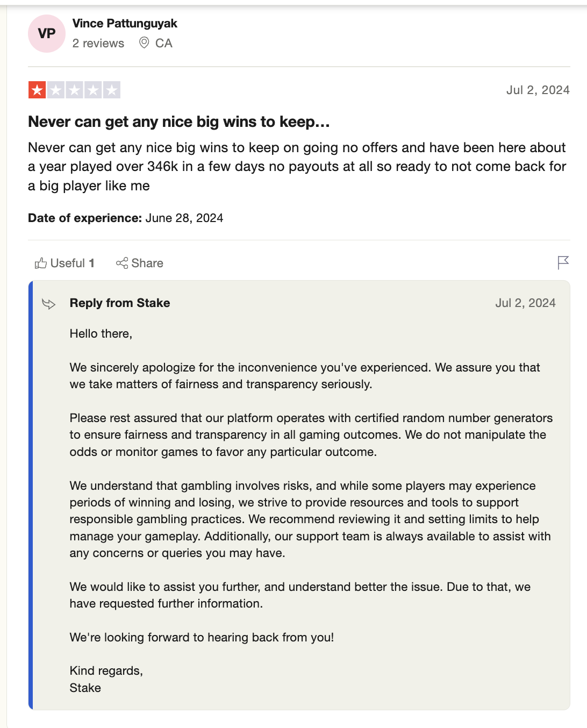Click the reply arrow icon by Reply from Stake
This screenshot has height=728, width=587.
(49, 304)
